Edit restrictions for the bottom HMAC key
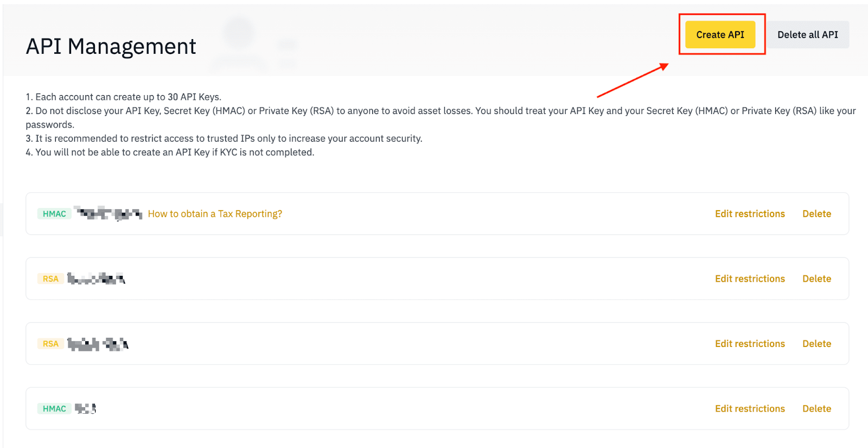This screenshot has width=868, height=448. (x=750, y=408)
